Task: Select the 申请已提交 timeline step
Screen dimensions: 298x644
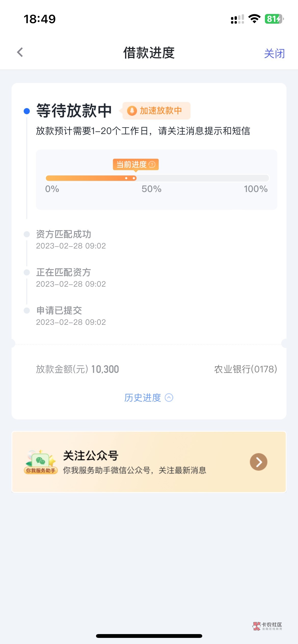Action: 59,311
